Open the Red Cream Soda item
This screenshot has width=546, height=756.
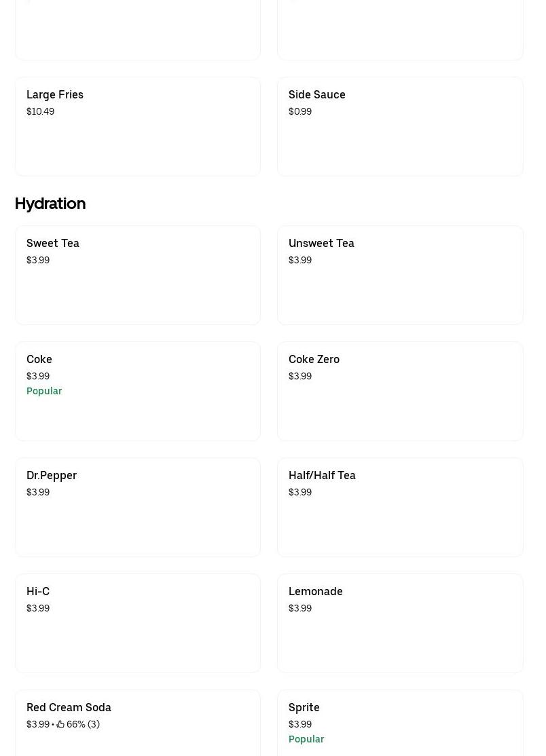[x=138, y=723]
